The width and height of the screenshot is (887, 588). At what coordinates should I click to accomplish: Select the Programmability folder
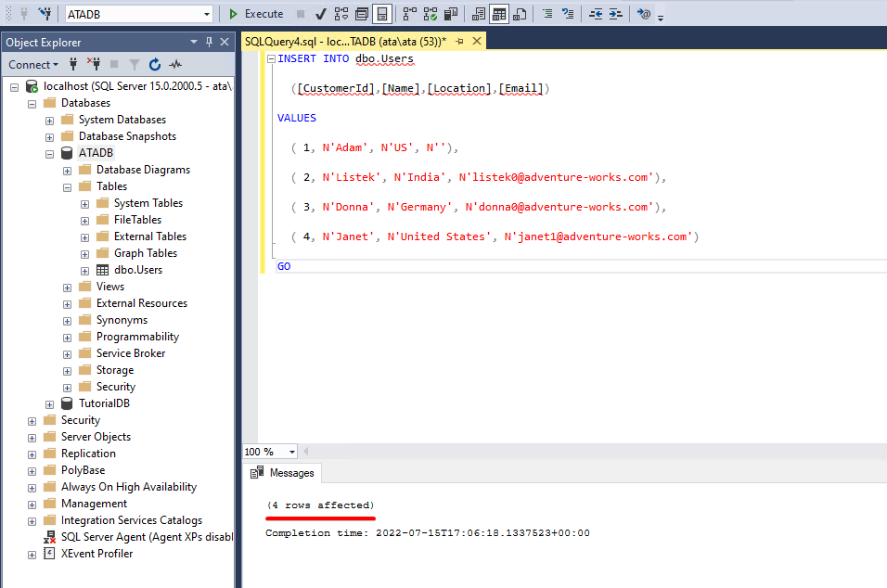[137, 337]
